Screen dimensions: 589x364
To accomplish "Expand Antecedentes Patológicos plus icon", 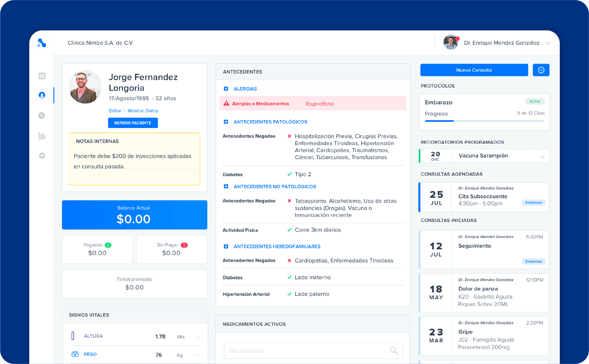I will click(x=226, y=122).
